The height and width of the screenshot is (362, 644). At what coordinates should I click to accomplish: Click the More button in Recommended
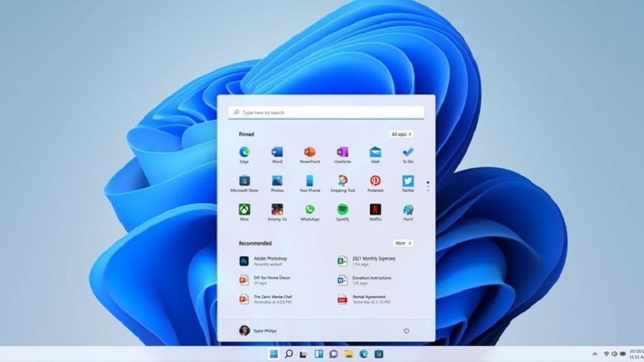click(x=403, y=243)
